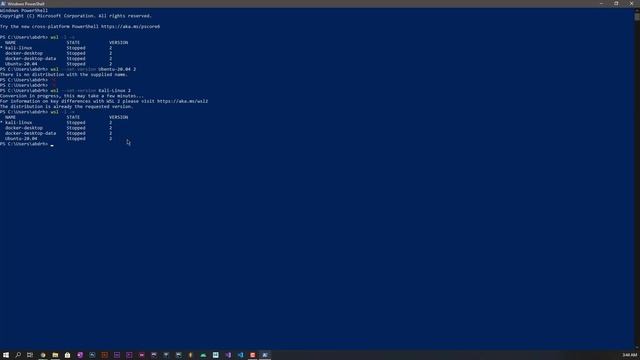Viewport: 640px width, 360px height.
Task: Click "Conversion in progress" message line
Action: [x=72, y=96]
